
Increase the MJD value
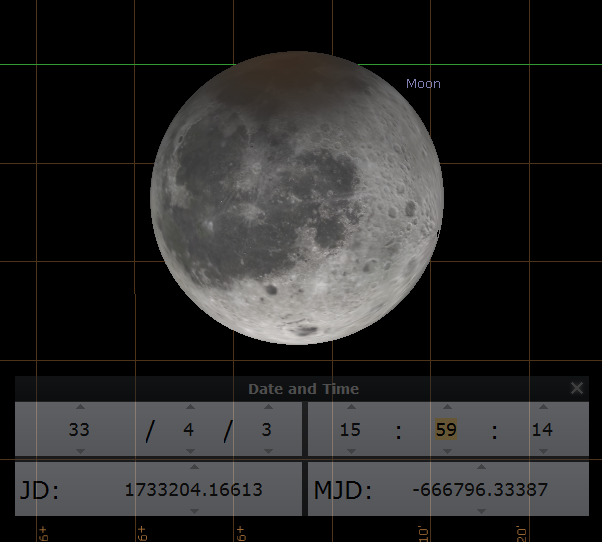pyautogui.click(x=481, y=467)
